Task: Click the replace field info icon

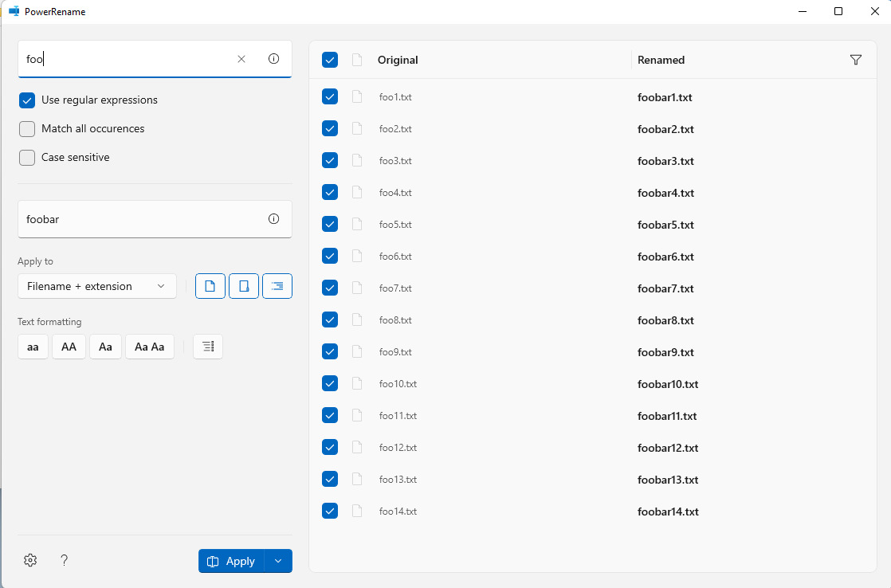Action: (x=273, y=219)
